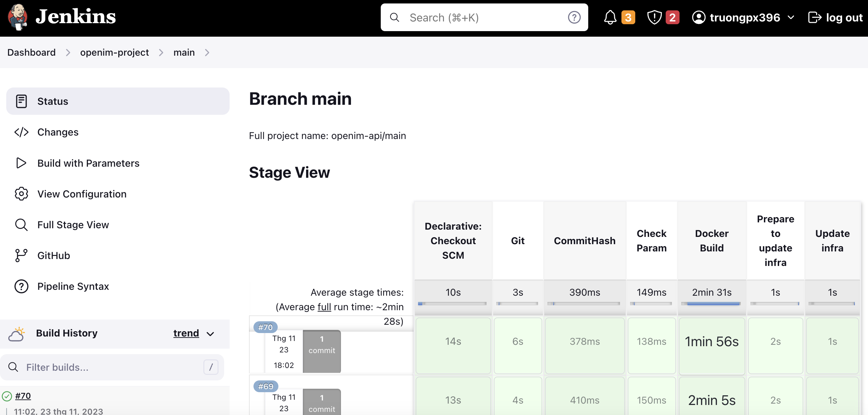This screenshot has height=415, width=868.
Task: Click the log out arrow icon
Action: 814,17
